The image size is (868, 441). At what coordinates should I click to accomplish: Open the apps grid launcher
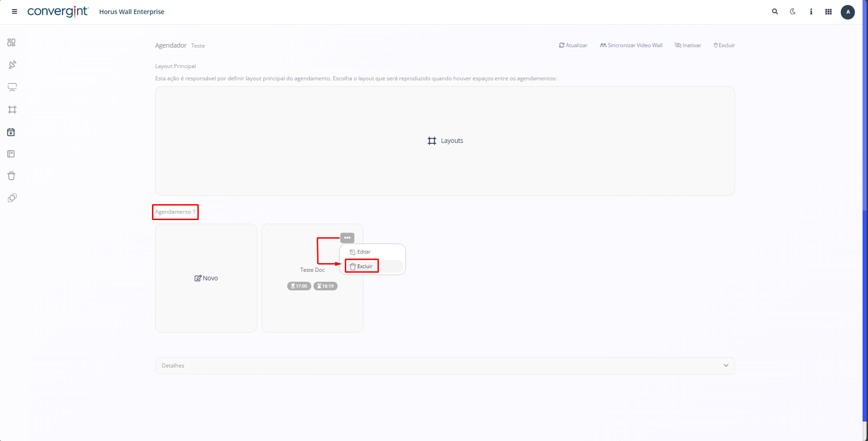[829, 12]
